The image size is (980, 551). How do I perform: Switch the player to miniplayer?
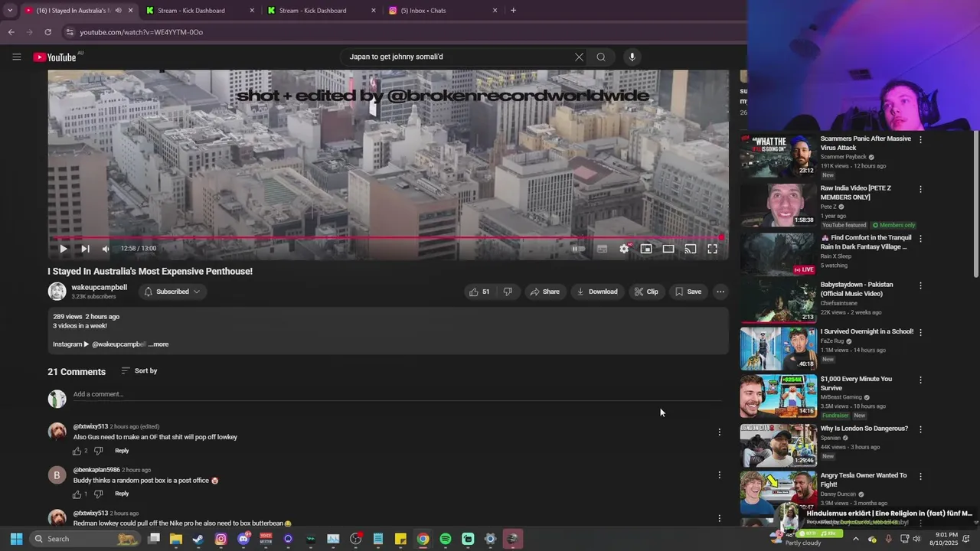point(646,249)
